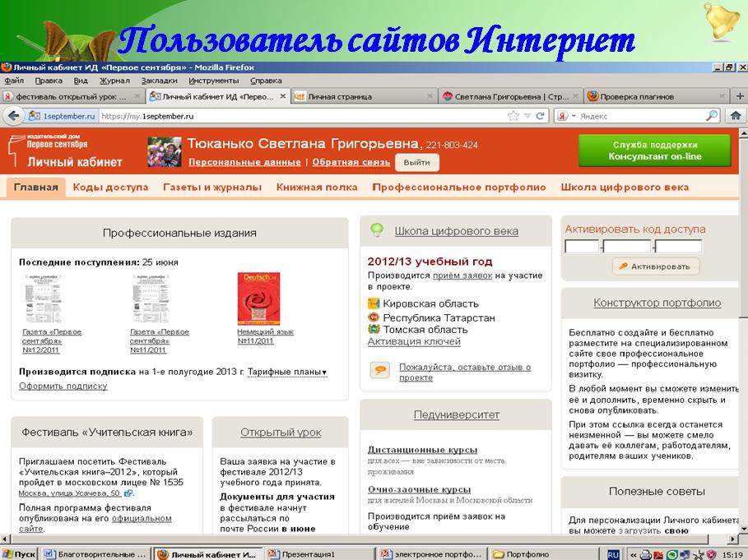Viewport: 748px width, 560px height.
Task: Click the Республика Татарстан emblem icon
Action: coord(373,317)
